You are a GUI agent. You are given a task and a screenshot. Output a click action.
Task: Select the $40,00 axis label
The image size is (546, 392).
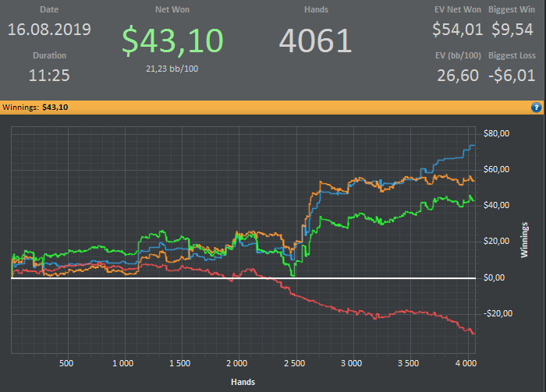[x=496, y=205]
